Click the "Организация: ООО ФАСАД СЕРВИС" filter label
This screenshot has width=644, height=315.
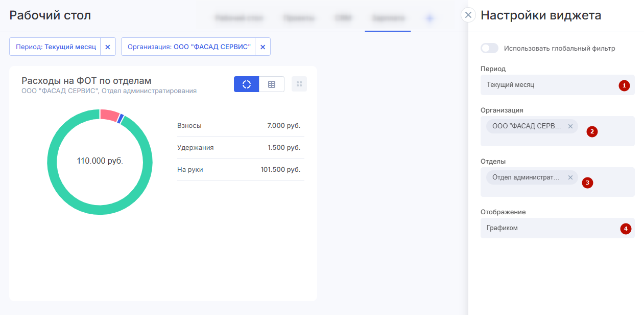point(188,47)
